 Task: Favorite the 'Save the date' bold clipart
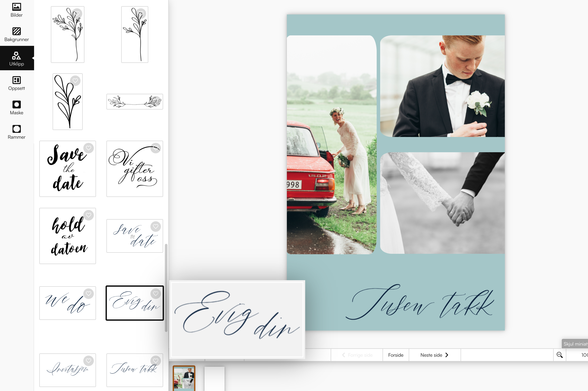coord(89,148)
